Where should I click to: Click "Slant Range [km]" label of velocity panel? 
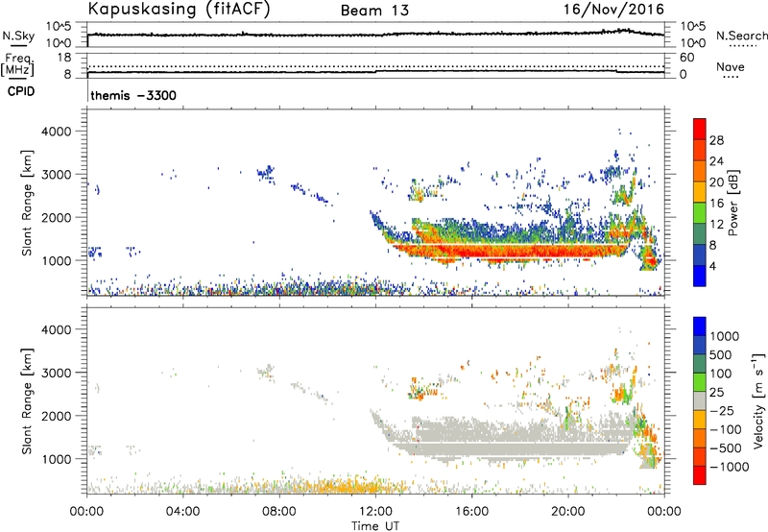(27, 401)
